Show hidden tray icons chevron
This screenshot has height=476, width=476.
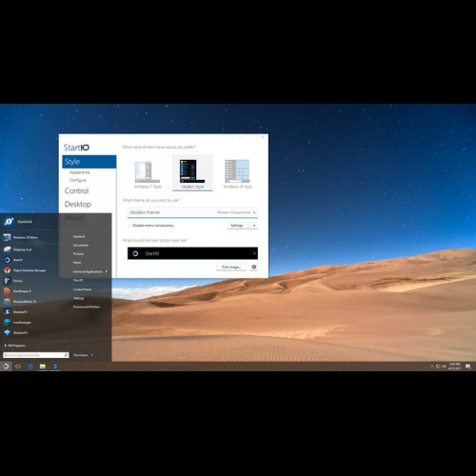click(432, 367)
